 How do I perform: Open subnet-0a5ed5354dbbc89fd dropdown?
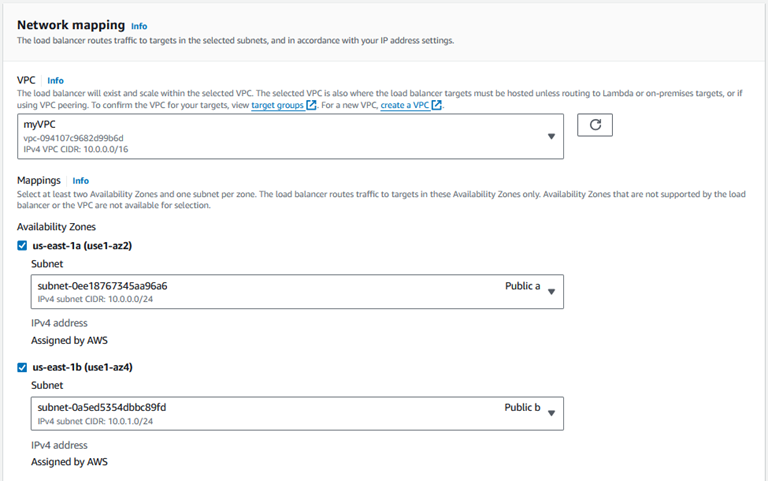(297, 413)
